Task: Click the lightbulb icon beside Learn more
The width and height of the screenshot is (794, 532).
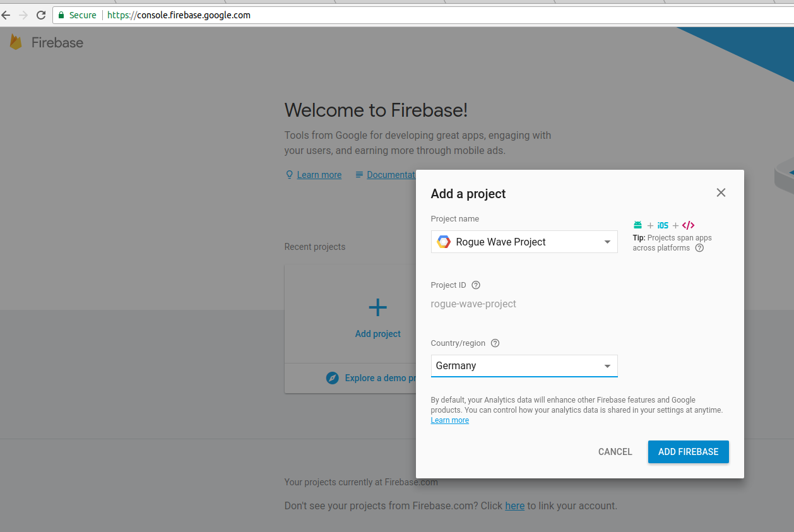Action: (x=289, y=175)
